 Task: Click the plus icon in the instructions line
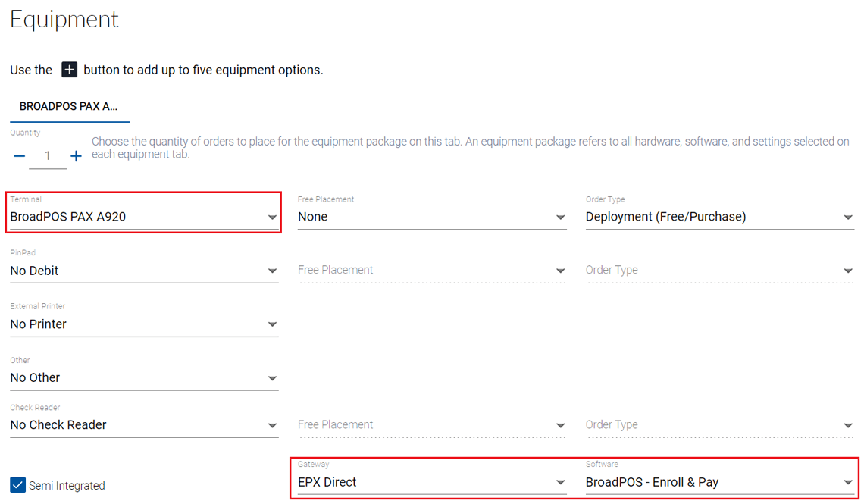69,70
